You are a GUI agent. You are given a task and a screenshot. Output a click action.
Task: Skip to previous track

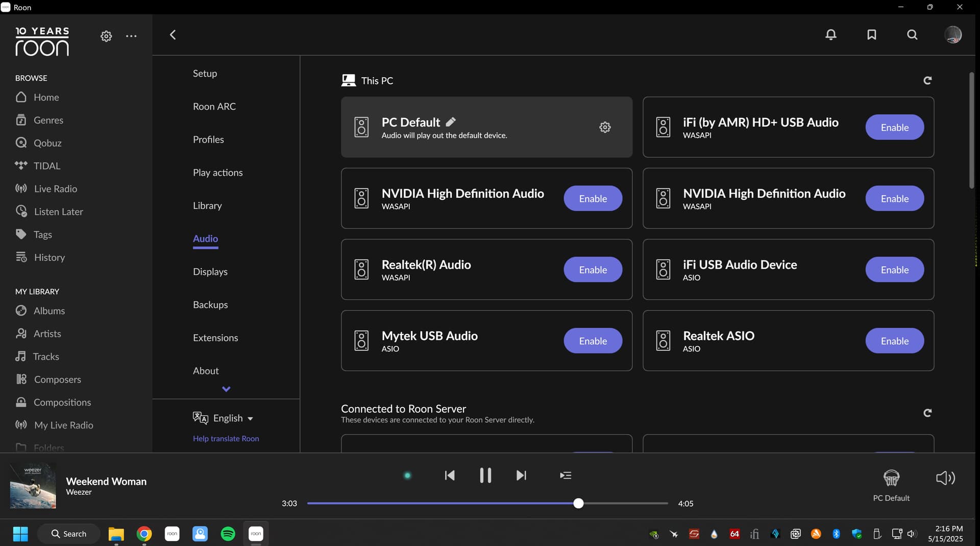click(450, 476)
